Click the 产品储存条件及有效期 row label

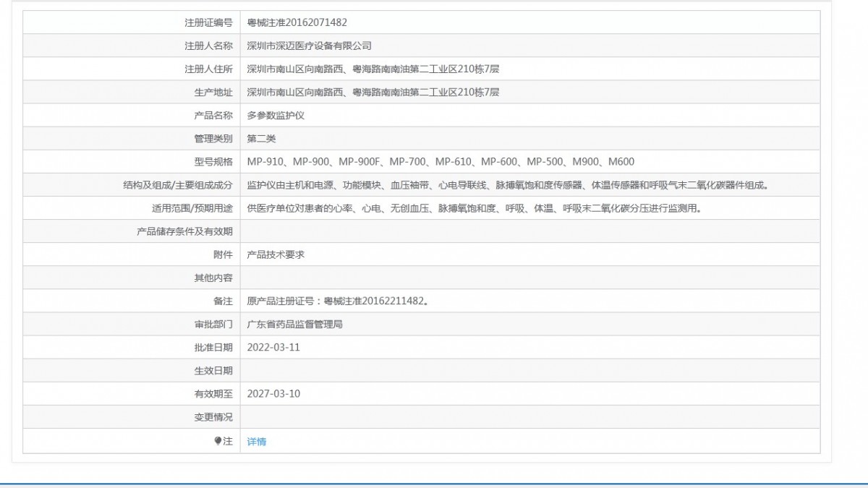click(x=185, y=231)
